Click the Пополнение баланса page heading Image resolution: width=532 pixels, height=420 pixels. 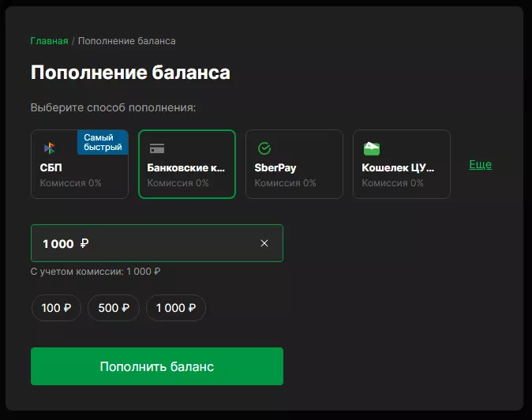(x=130, y=73)
